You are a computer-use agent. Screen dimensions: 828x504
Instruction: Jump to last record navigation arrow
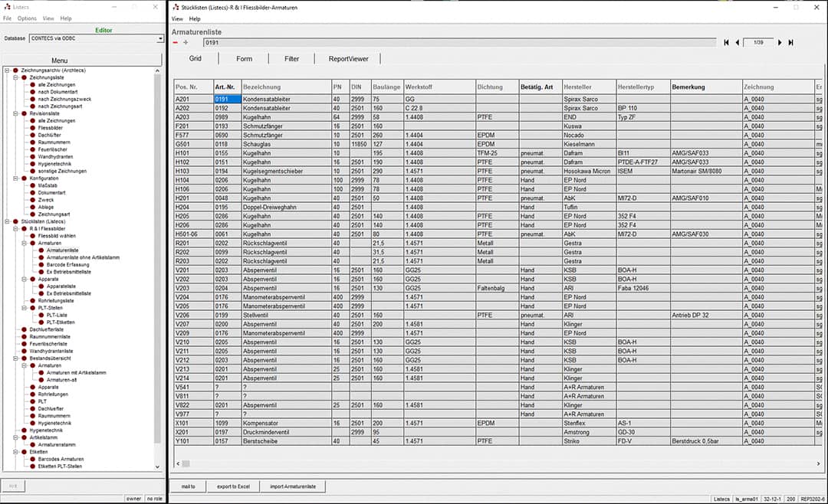point(790,42)
